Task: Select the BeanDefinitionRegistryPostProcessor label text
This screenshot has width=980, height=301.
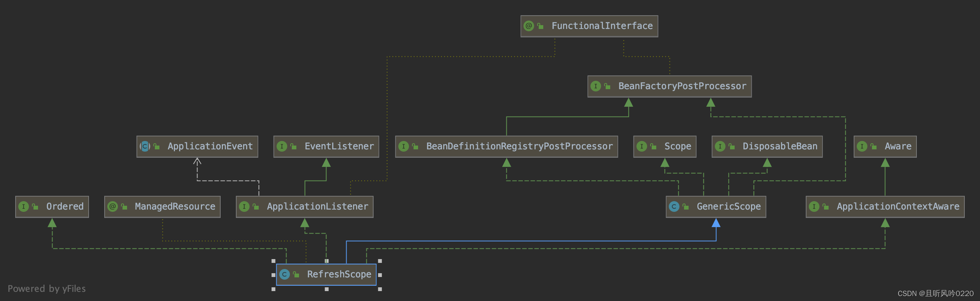Action: [520, 146]
